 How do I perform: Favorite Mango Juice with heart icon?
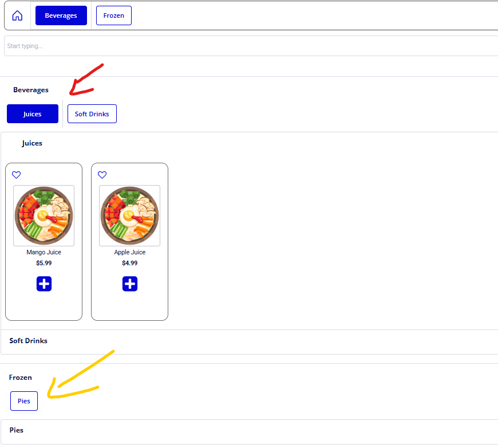pos(16,175)
